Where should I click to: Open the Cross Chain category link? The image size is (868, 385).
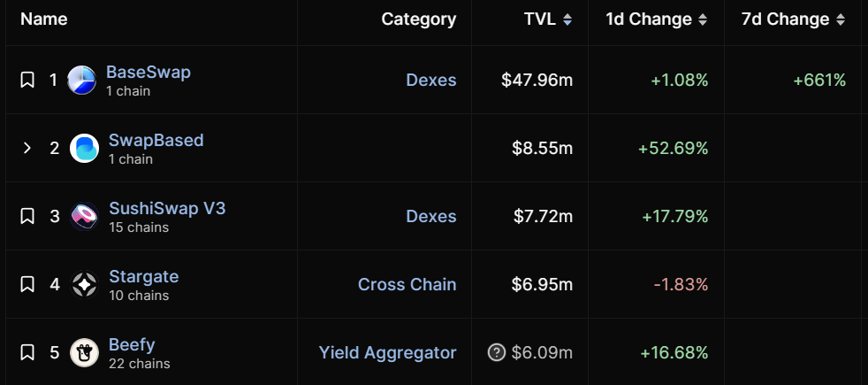point(407,284)
